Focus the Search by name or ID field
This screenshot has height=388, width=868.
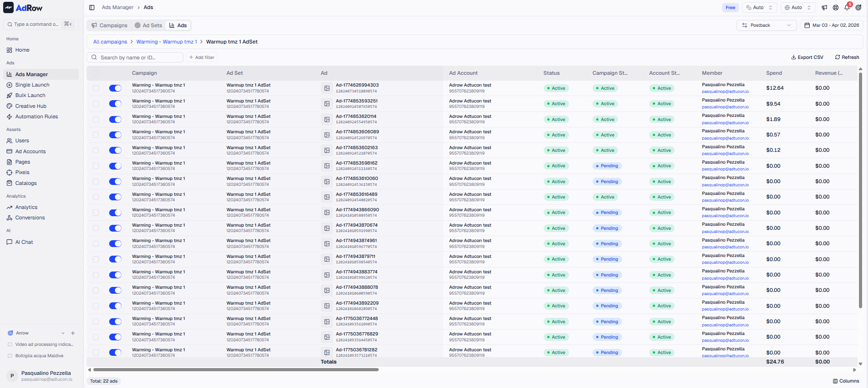point(135,58)
